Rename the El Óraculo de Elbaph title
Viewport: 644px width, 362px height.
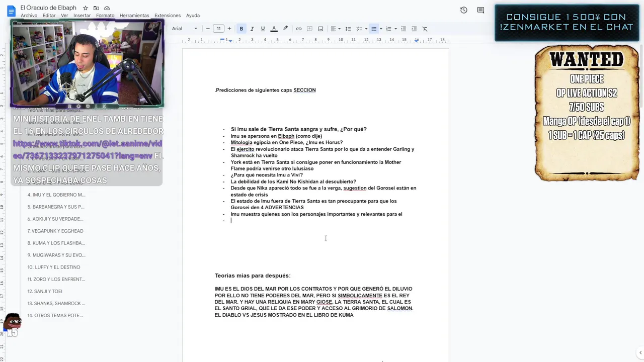pyautogui.click(x=48, y=8)
